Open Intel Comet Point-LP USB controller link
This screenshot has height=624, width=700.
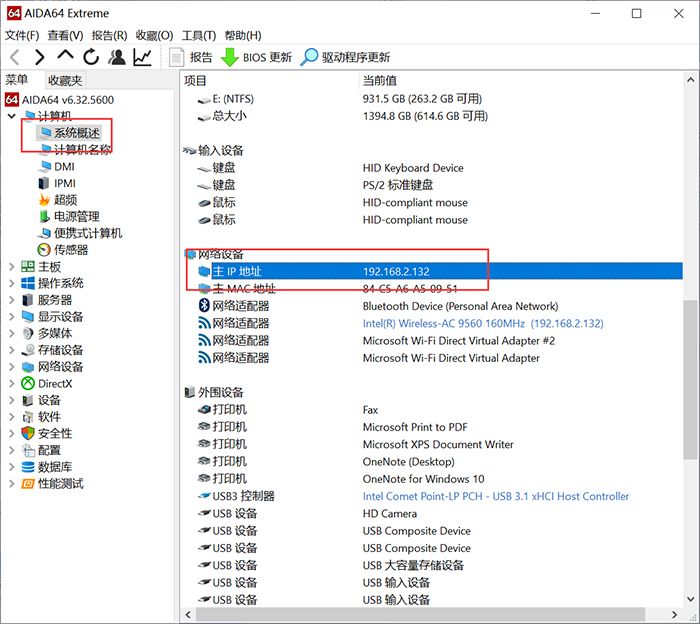coord(496,496)
